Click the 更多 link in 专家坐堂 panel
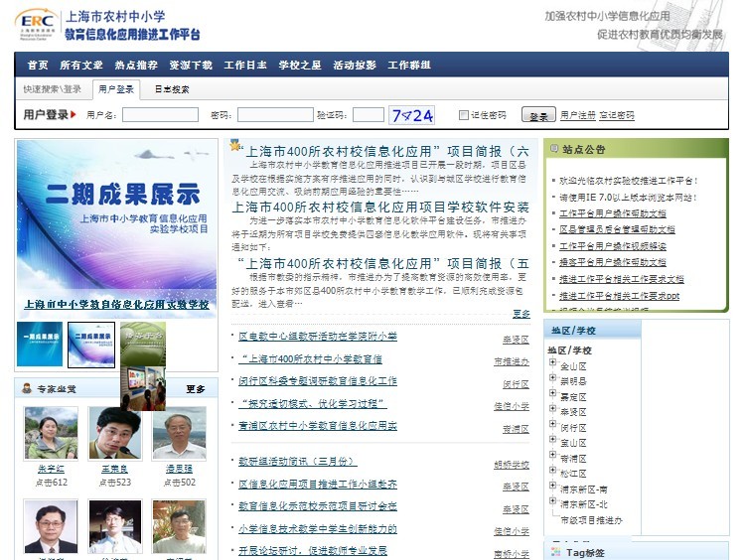This screenshot has width=745, height=560. (195, 388)
